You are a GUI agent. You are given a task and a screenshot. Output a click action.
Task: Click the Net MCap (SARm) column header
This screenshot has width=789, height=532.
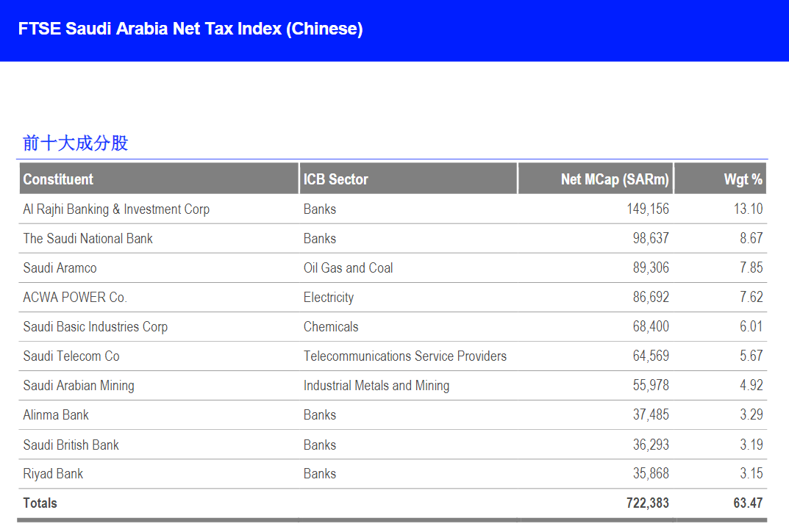tap(596, 179)
